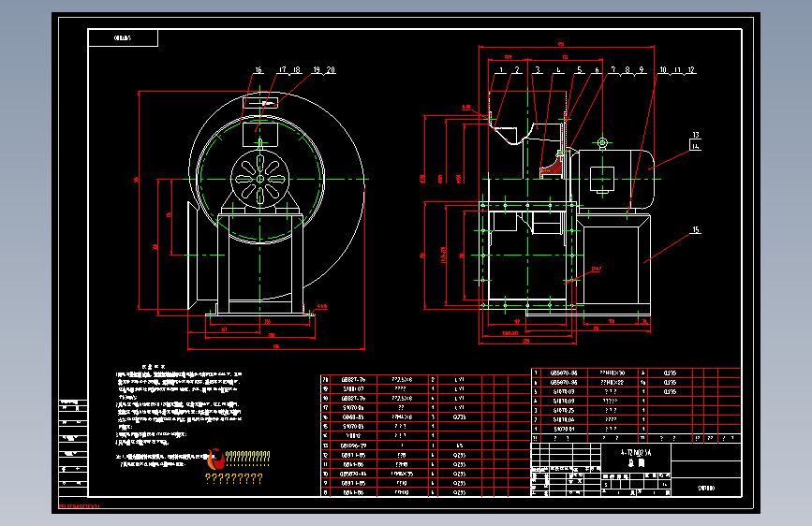Click callout number 10 above the motor
Image resolution: width=812 pixels, height=526 pixels.
tap(663, 69)
